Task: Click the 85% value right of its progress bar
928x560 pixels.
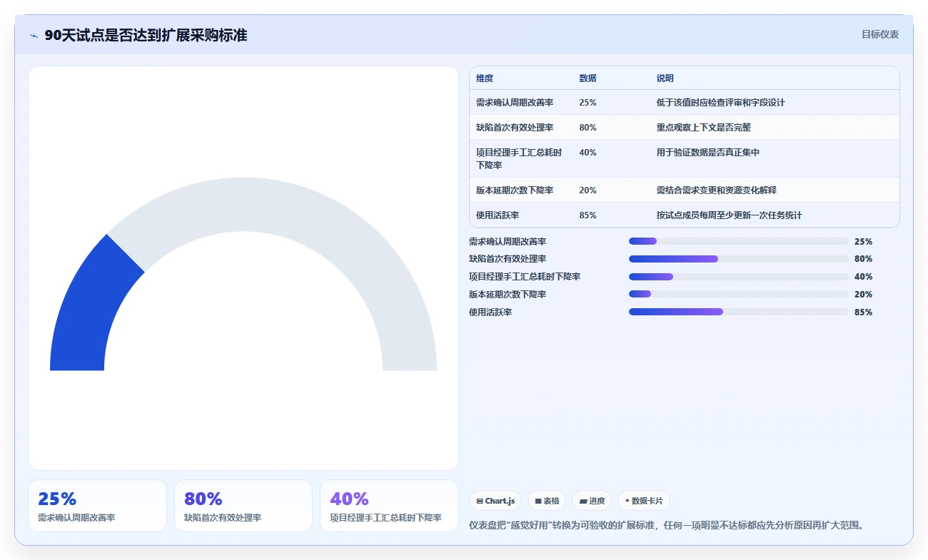Action: tap(863, 312)
